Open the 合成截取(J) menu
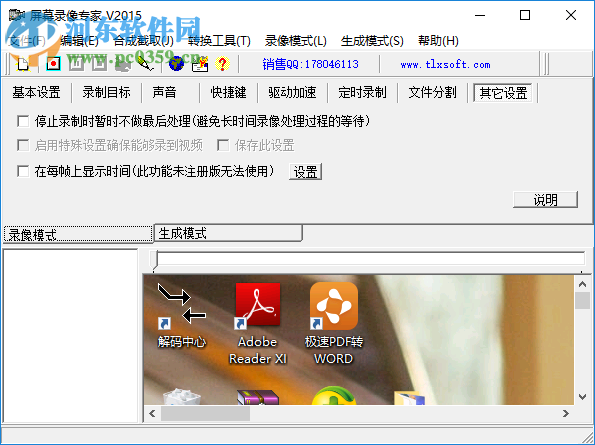Screen dimensions: 595x445 144,41
